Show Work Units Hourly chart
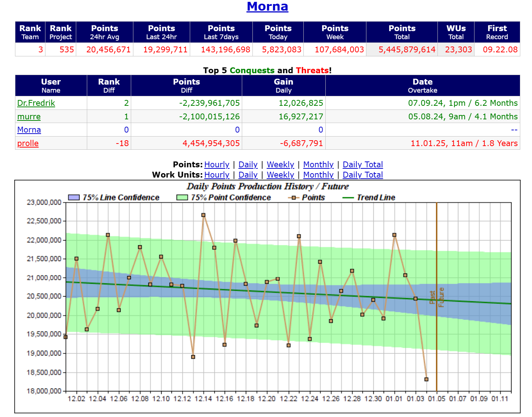This screenshot has height=417, width=532. pyautogui.click(x=217, y=175)
